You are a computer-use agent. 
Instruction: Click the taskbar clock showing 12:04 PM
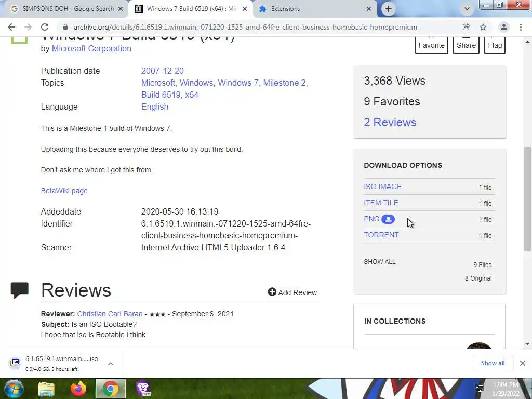pos(506,389)
